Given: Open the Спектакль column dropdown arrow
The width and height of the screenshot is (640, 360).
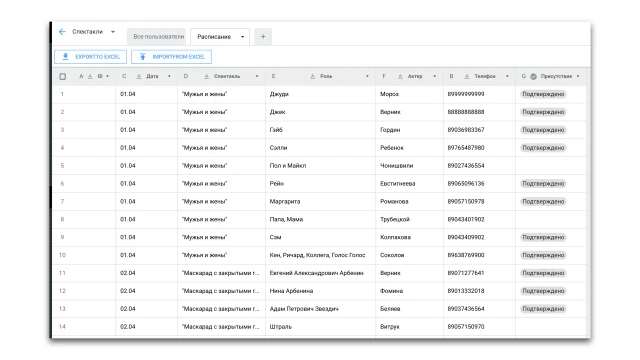Looking at the screenshot, I should (257, 76).
